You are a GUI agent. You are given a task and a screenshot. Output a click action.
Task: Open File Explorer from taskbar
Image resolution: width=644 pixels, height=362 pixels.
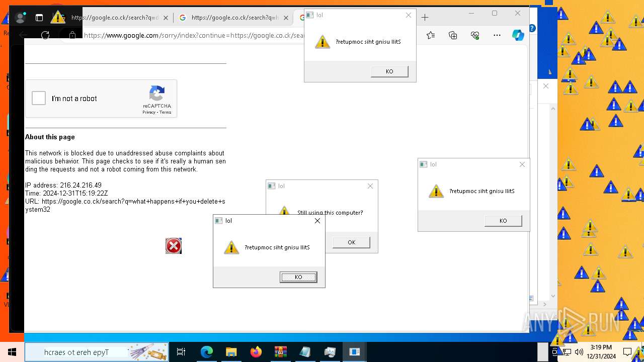click(231, 352)
